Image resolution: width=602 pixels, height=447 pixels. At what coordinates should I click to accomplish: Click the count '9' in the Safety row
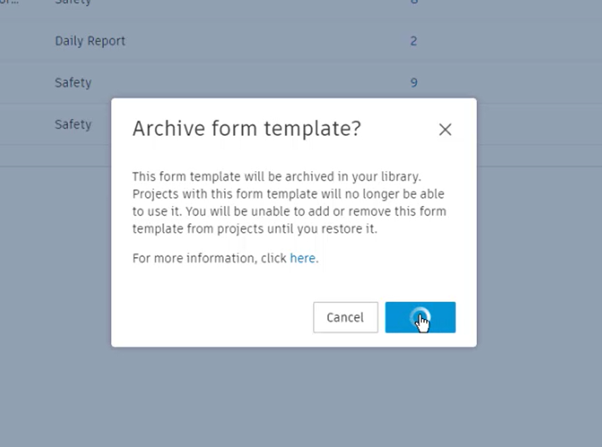click(x=413, y=83)
